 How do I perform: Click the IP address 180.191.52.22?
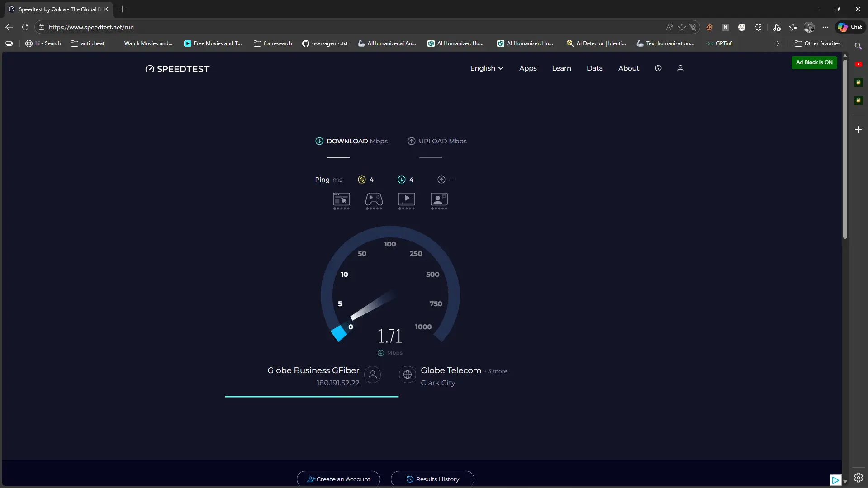pyautogui.click(x=338, y=383)
